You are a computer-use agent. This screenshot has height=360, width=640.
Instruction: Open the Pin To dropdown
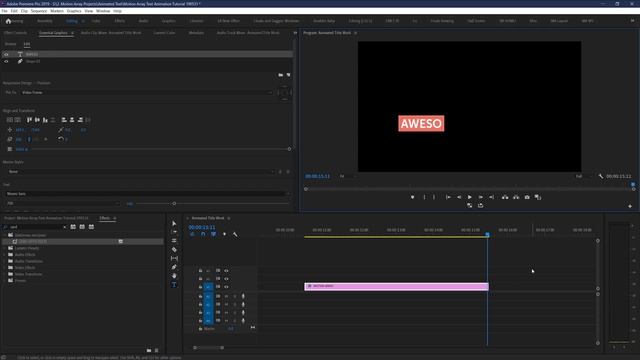tap(146, 93)
